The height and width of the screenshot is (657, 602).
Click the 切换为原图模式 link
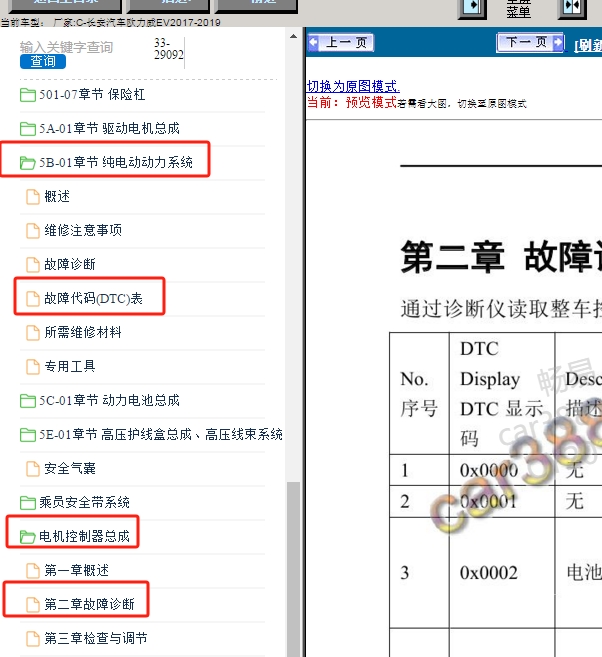click(x=353, y=86)
